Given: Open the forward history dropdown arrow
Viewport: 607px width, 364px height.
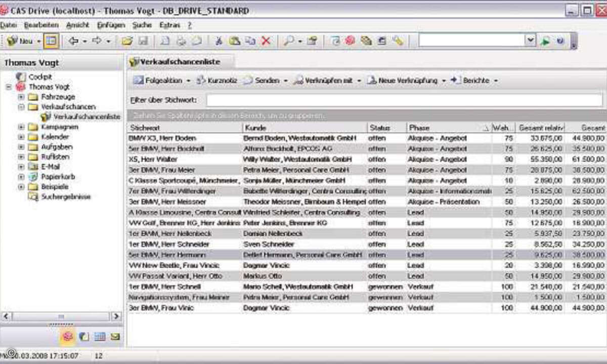Looking at the screenshot, I should pos(108,41).
